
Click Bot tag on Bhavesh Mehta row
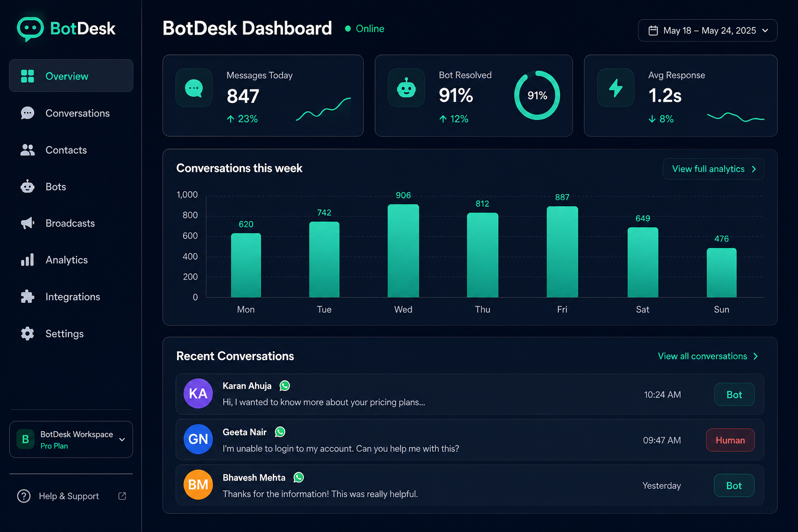point(734,486)
